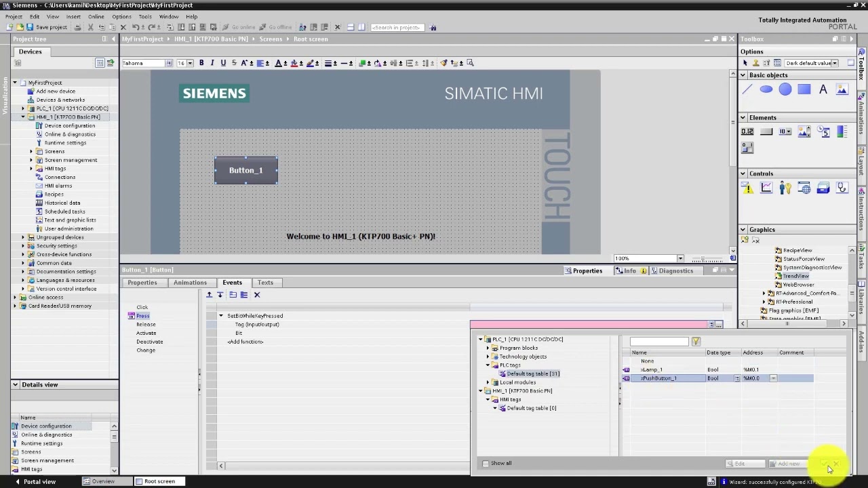868x488 pixels.
Task: Select Add new device in project tree
Action: click(x=56, y=91)
